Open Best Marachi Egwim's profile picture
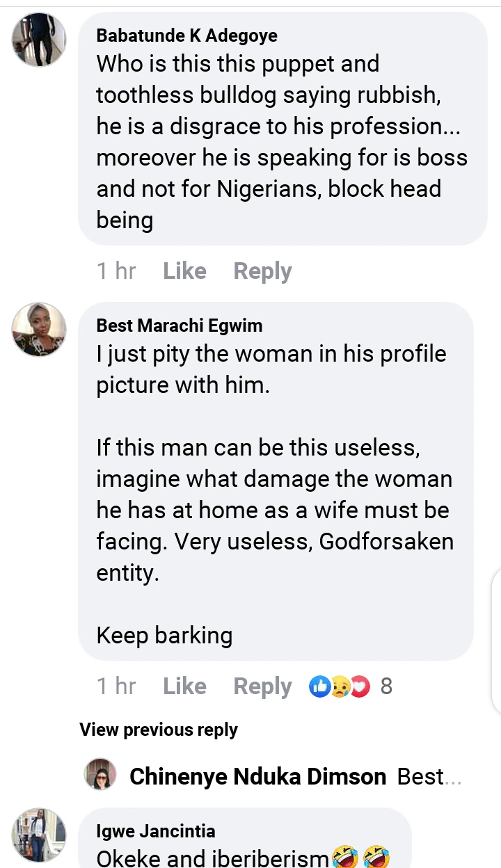501x868 pixels. pyautogui.click(x=39, y=330)
